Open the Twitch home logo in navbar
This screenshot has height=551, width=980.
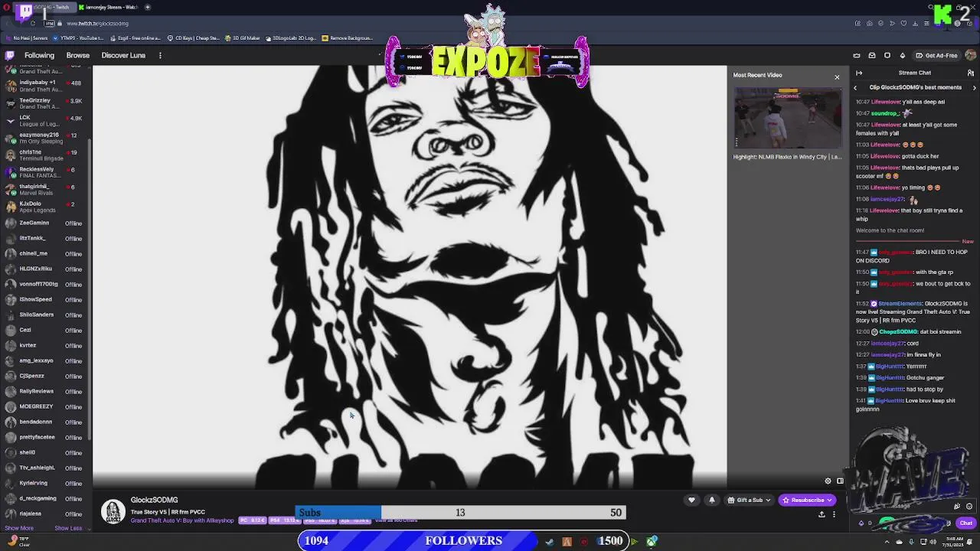click(10, 55)
